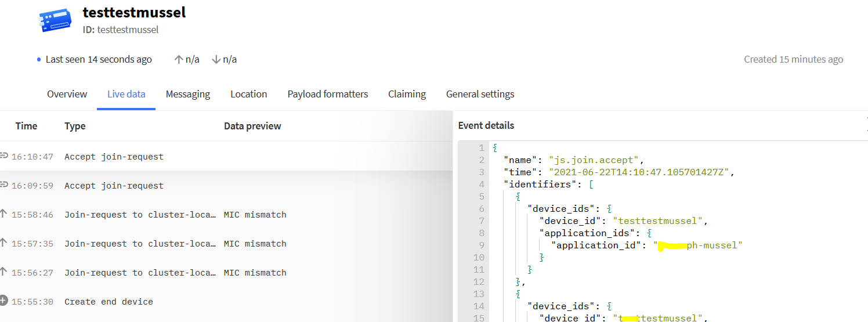Click line number 12 in code gutter

tap(478, 282)
